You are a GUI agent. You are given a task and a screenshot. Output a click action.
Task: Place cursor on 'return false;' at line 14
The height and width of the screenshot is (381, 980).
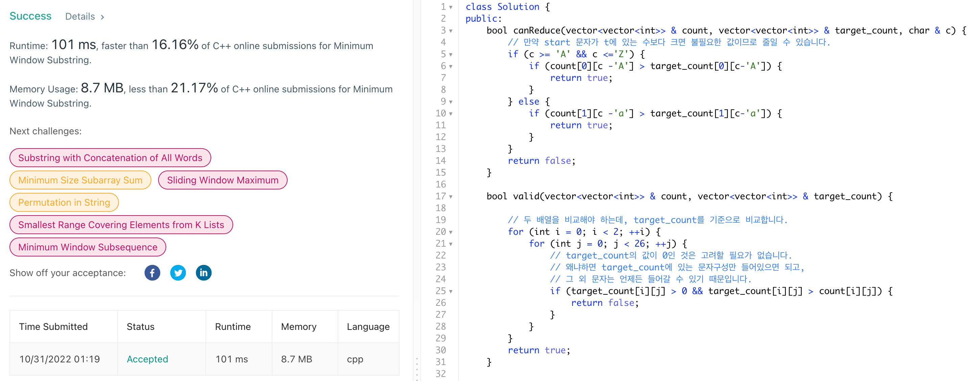pyautogui.click(x=541, y=161)
